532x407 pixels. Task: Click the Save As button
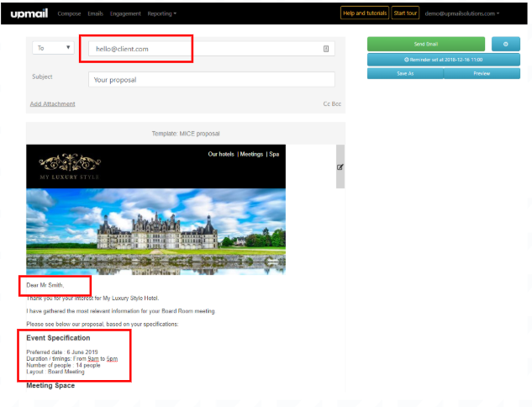(x=405, y=73)
